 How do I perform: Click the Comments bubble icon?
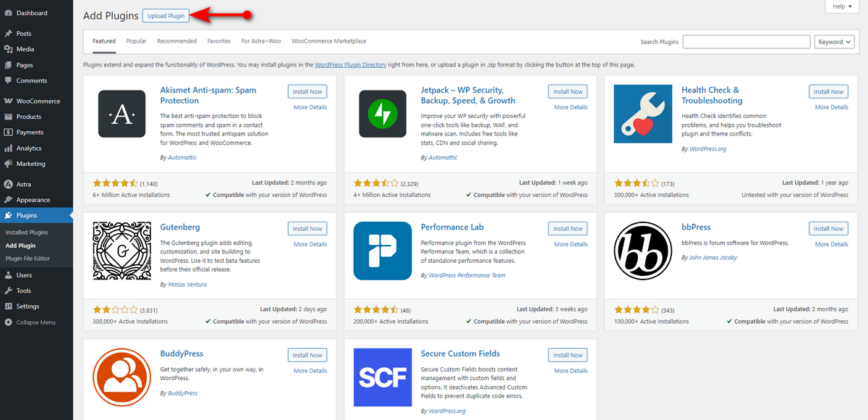click(x=8, y=81)
